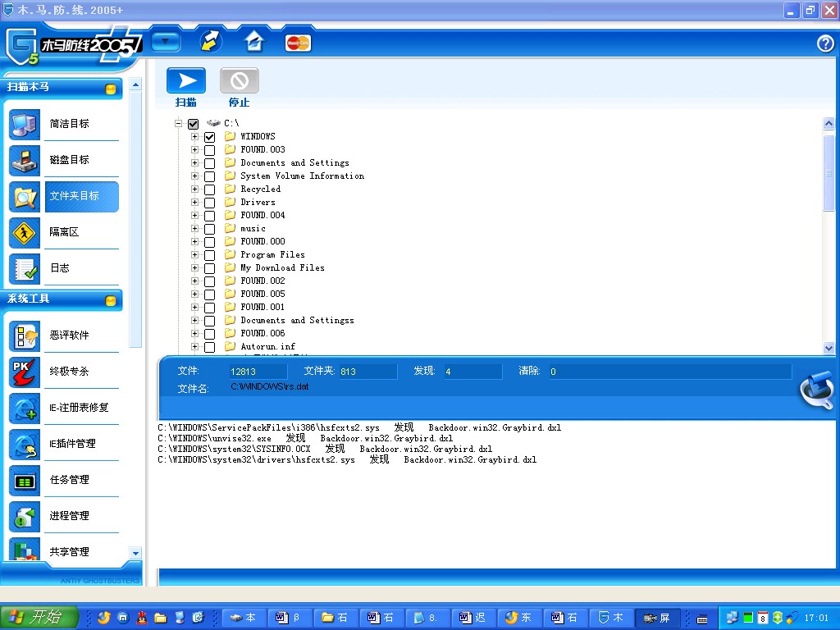Check the Autorun.inf checkbox
Viewport: 840px width, 630px height.
(x=209, y=347)
